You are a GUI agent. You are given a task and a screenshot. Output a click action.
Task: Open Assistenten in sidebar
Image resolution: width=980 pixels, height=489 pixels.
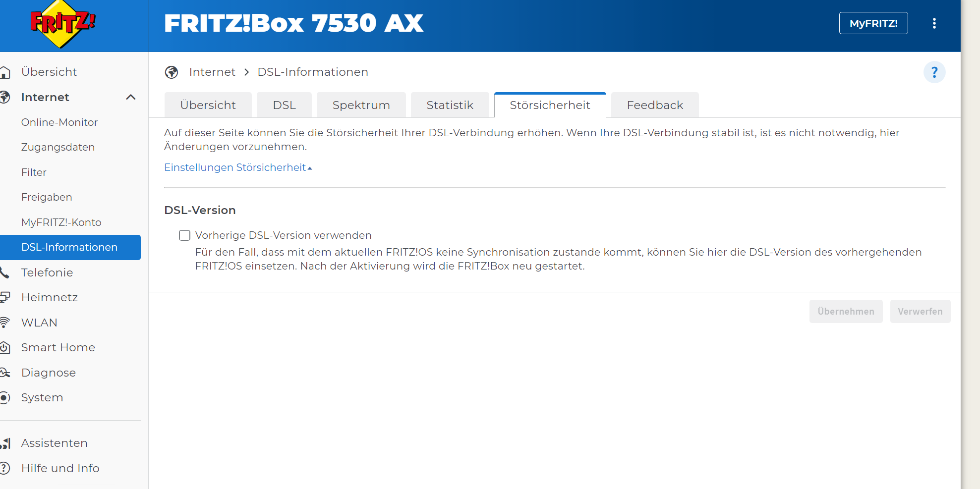click(x=55, y=443)
